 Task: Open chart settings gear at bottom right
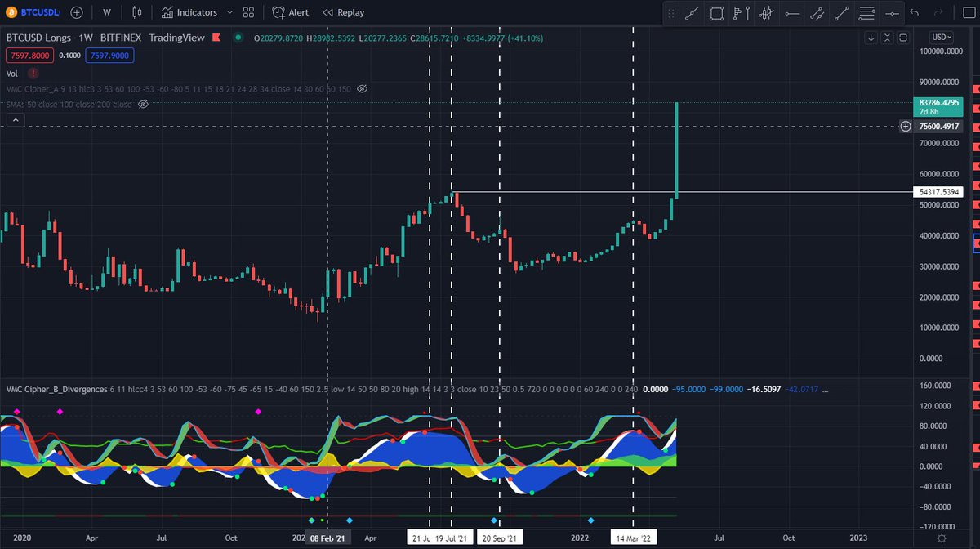pyautogui.click(x=942, y=538)
